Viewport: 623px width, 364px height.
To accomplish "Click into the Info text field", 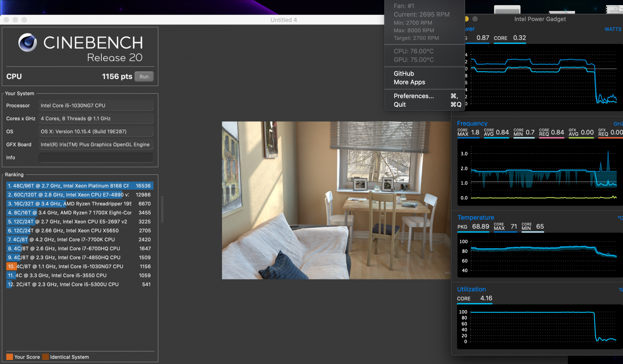I will click(x=96, y=157).
